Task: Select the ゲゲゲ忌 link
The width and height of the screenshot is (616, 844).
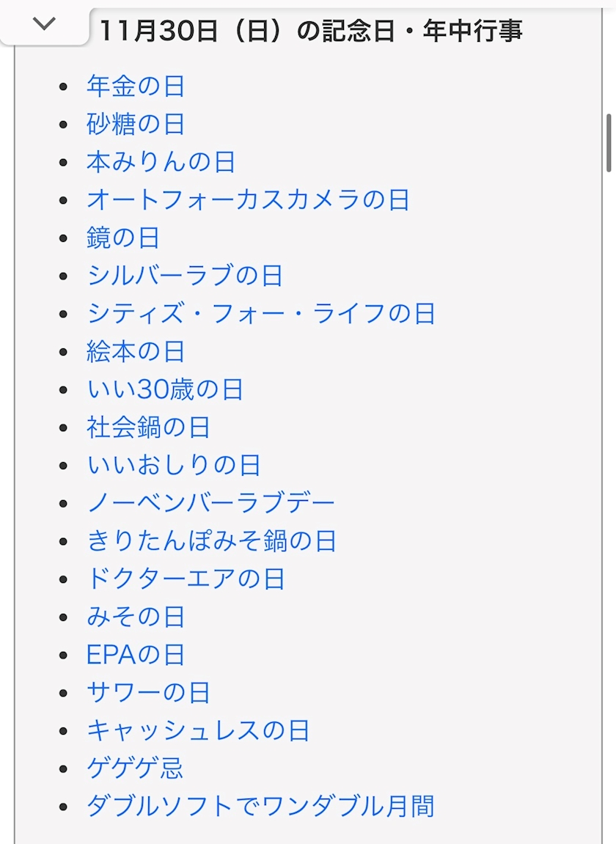Action: (x=135, y=768)
